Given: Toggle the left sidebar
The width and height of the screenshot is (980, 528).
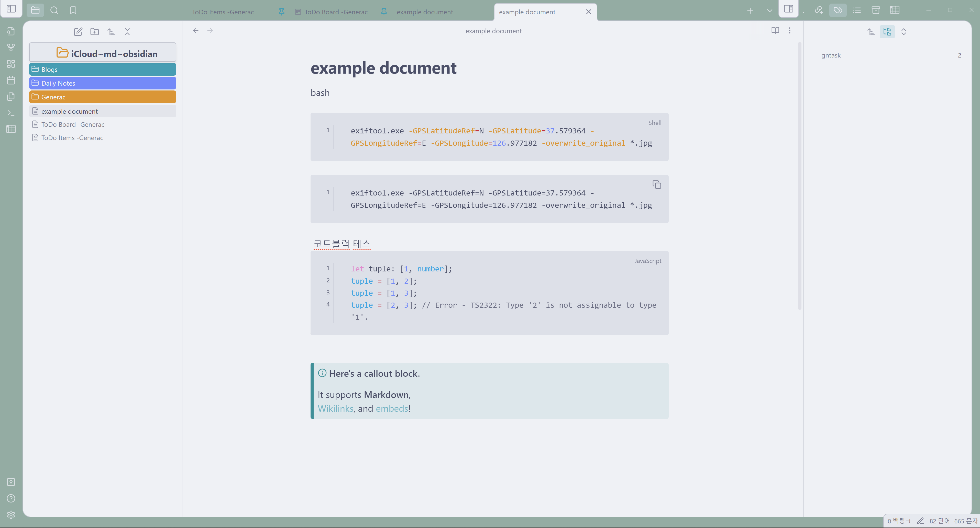Looking at the screenshot, I should coord(11,9).
